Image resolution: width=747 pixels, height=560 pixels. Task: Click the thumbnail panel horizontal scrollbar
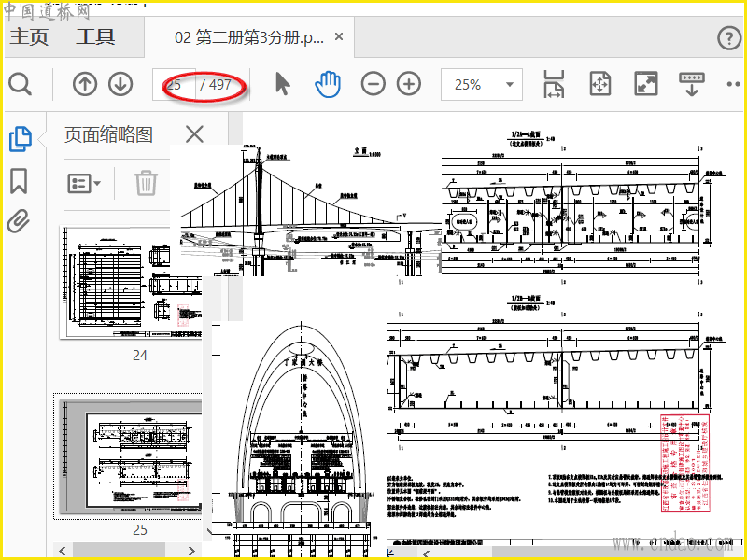tap(119, 551)
